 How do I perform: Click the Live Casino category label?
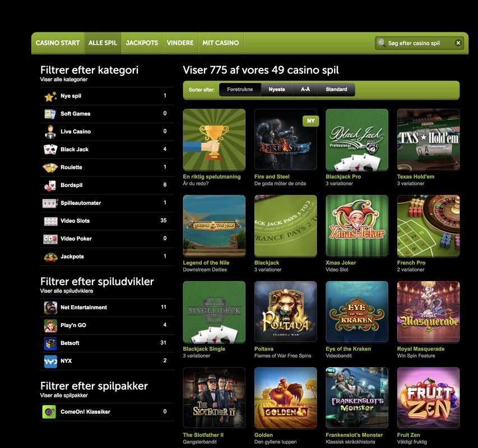(76, 132)
